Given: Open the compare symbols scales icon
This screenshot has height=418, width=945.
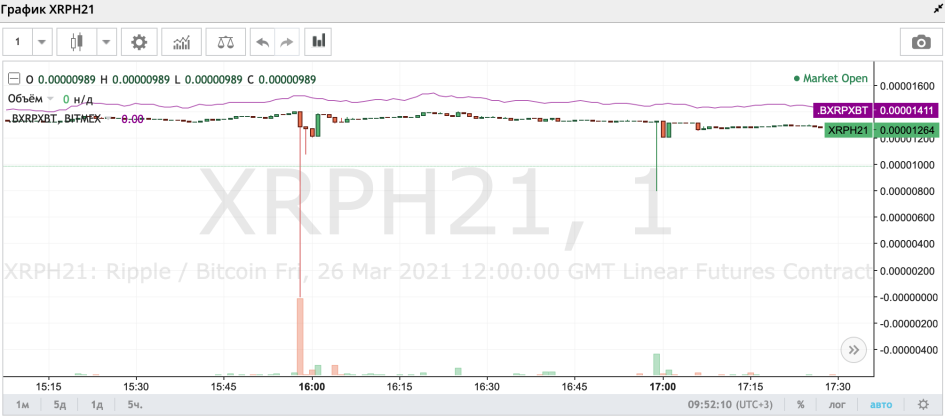Looking at the screenshot, I should 225,42.
